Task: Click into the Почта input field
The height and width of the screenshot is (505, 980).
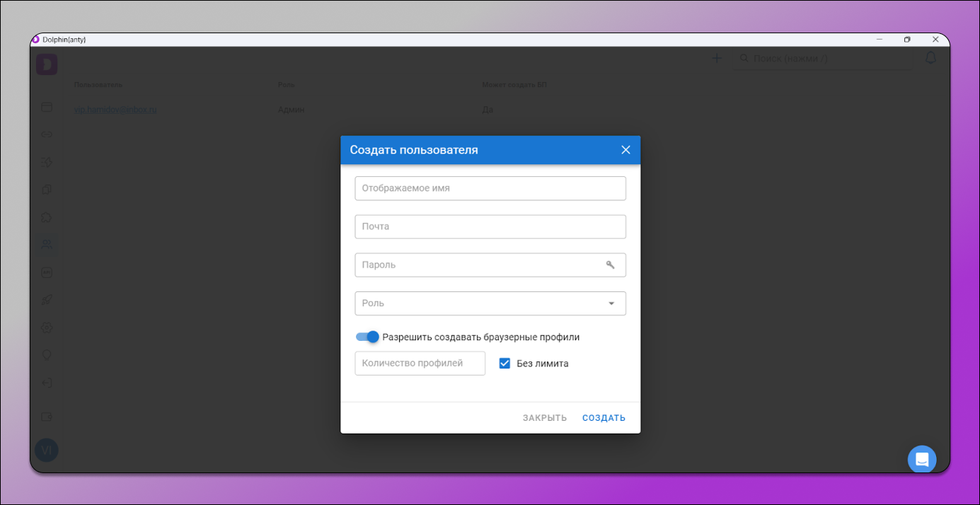Action: [490, 227]
